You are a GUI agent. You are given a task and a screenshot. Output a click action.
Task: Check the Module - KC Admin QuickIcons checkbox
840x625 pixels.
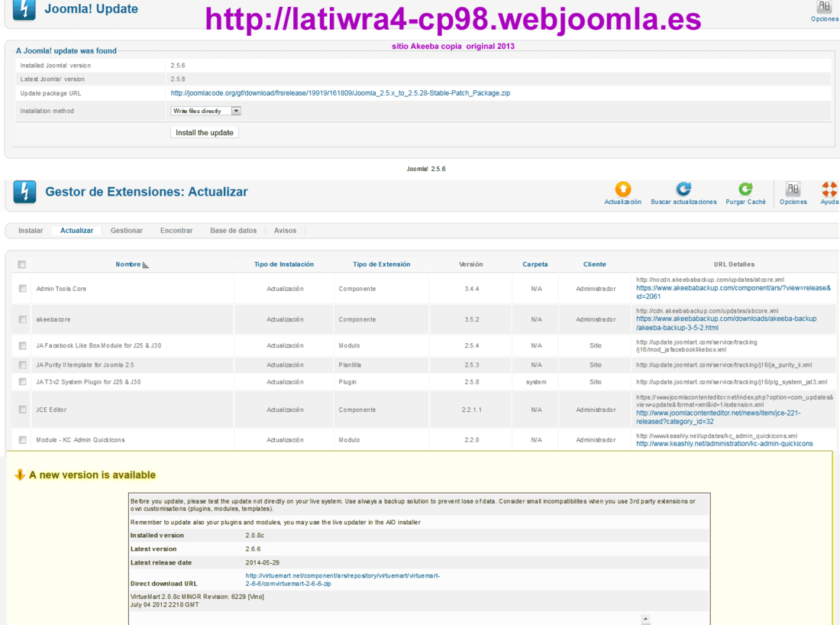(x=22, y=439)
